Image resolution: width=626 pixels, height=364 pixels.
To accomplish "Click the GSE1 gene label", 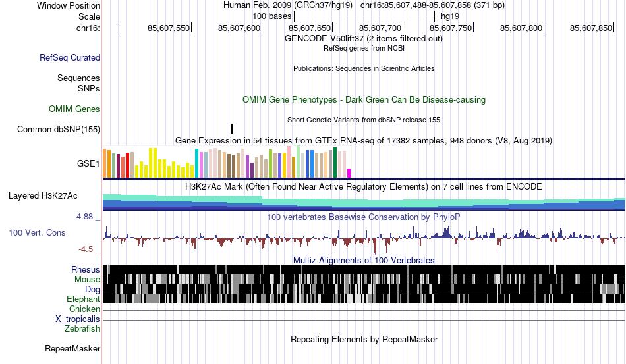I will coord(88,163).
